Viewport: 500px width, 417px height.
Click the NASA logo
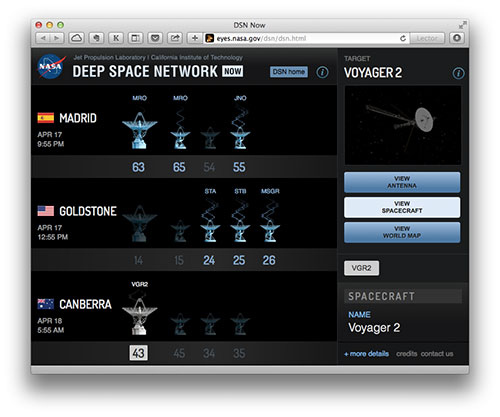pos(51,66)
